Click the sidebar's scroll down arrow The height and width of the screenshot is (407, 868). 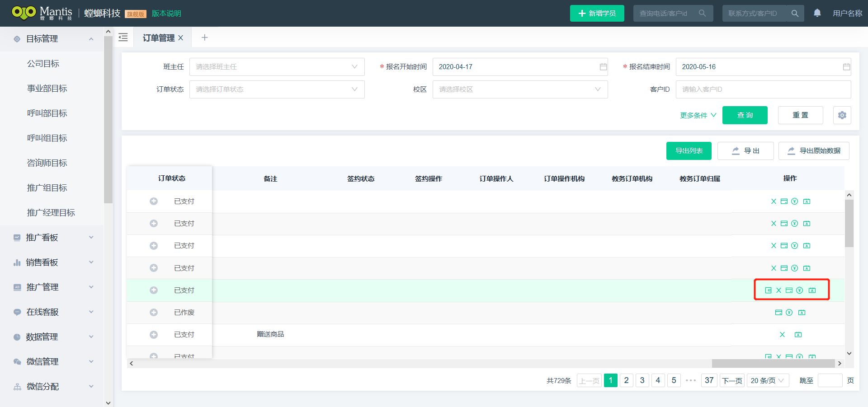click(x=108, y=402)
